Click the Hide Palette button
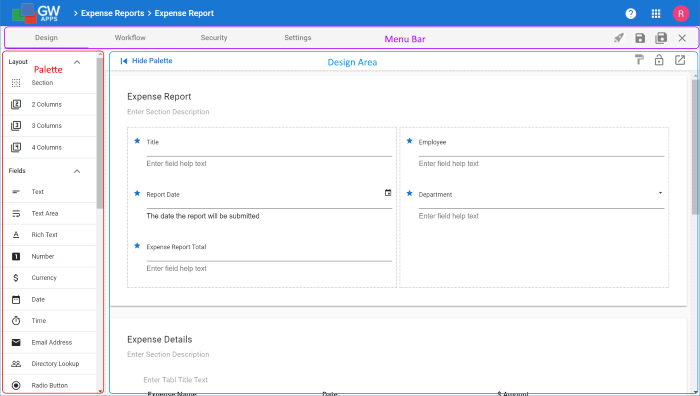 tap(146, 61)
